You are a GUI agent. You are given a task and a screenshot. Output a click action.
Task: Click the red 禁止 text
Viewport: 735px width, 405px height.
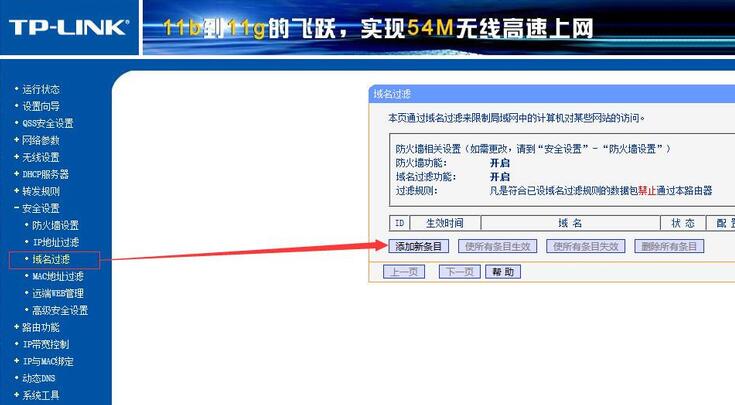647,190
